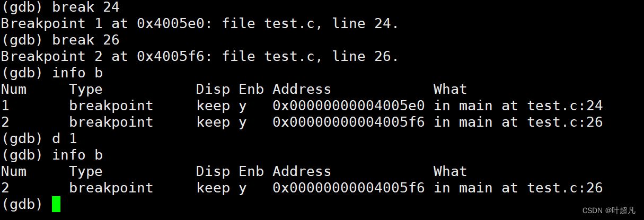This screenshot has height=220, width=644.
Task: Select the 'Breakpoint 2 at 0x4005f6' output line
Action: (199, 57)
